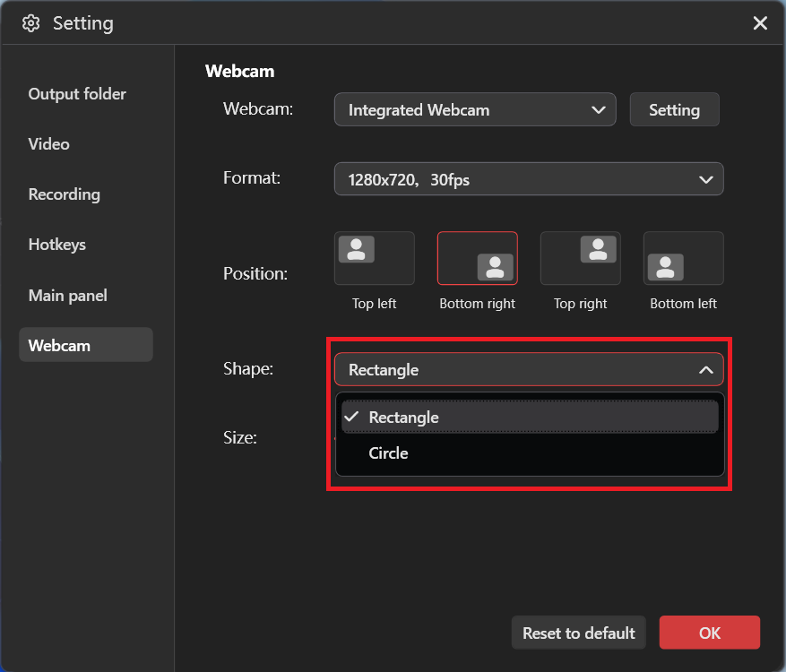786x672 pixels.
Task: Select Rectangle in the shape list
Action: coord(404,417)
